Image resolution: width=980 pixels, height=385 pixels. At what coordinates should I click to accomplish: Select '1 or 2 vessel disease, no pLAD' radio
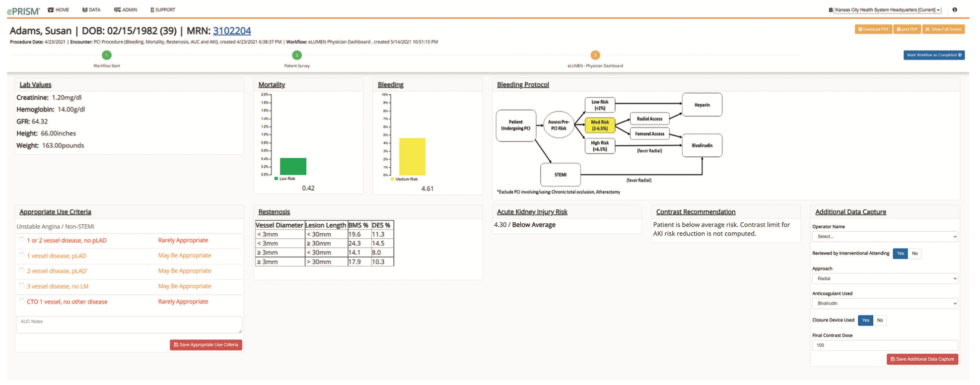pyautogui.click(x=22, y=240)
